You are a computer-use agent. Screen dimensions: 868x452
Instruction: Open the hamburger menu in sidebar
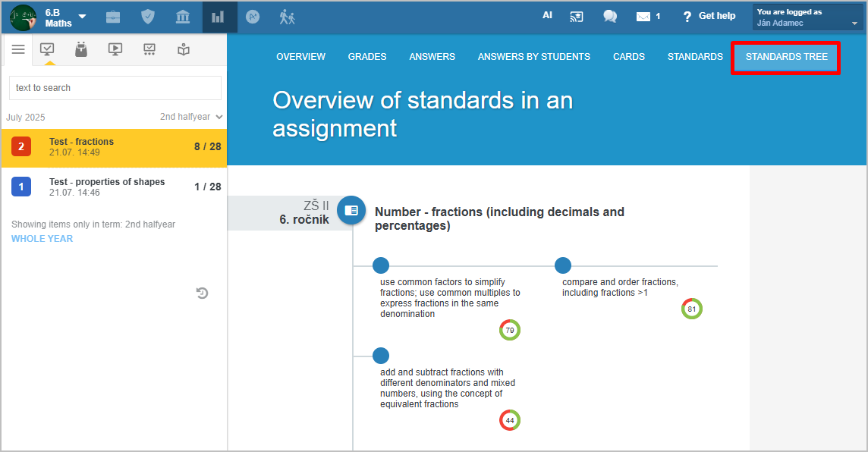point(18,49)
